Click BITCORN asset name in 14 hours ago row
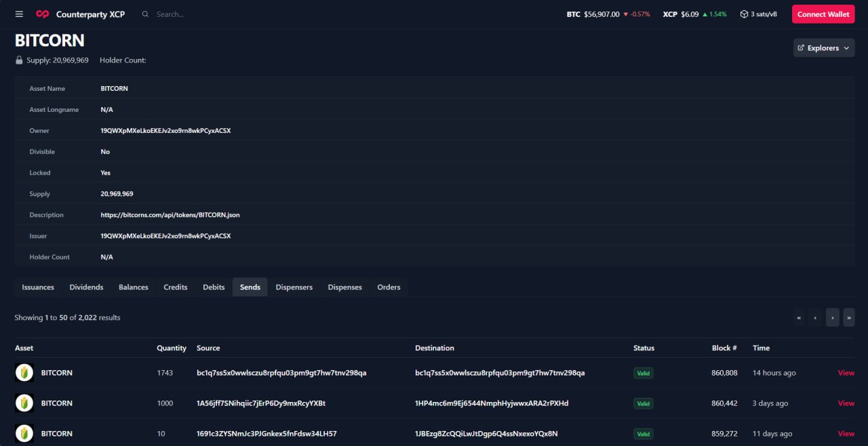The image size is (868, 446). (57, 373)
